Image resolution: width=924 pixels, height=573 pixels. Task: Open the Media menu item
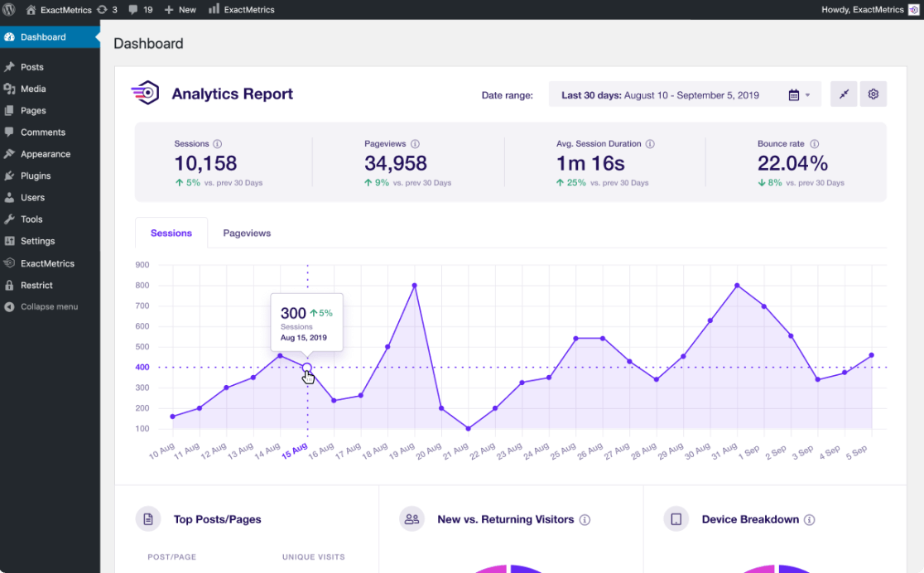click(x=50, y=89)
